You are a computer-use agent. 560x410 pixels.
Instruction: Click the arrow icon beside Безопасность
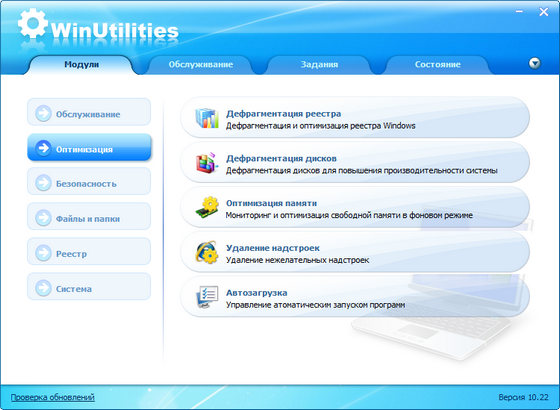coord(43,183)
